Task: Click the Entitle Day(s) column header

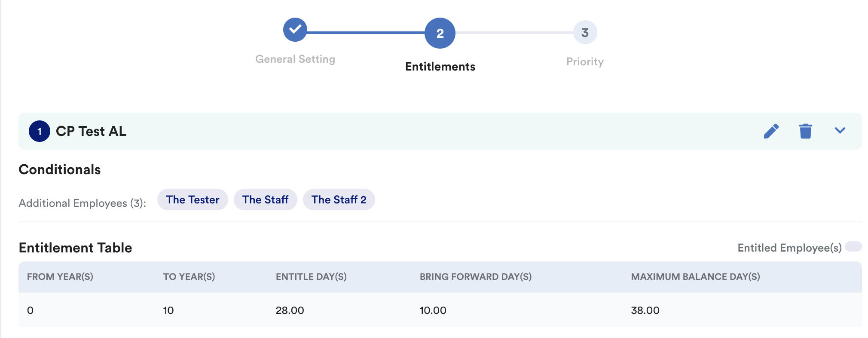Action: tap(311, 277)
